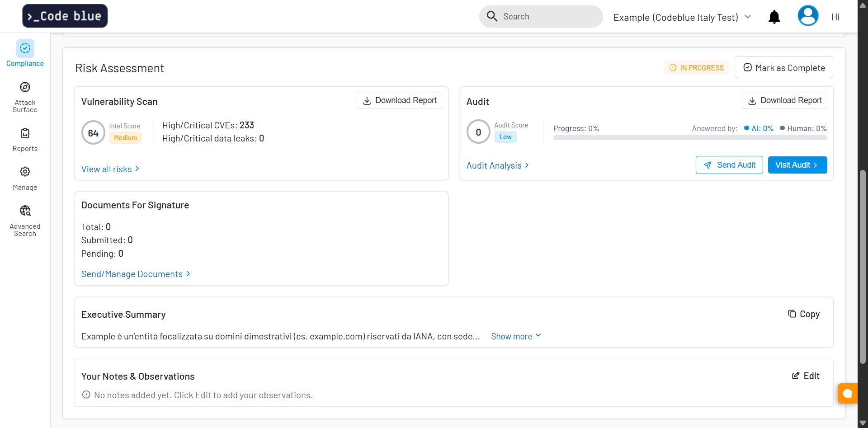Open the orange chat widget

coord(847,393)
